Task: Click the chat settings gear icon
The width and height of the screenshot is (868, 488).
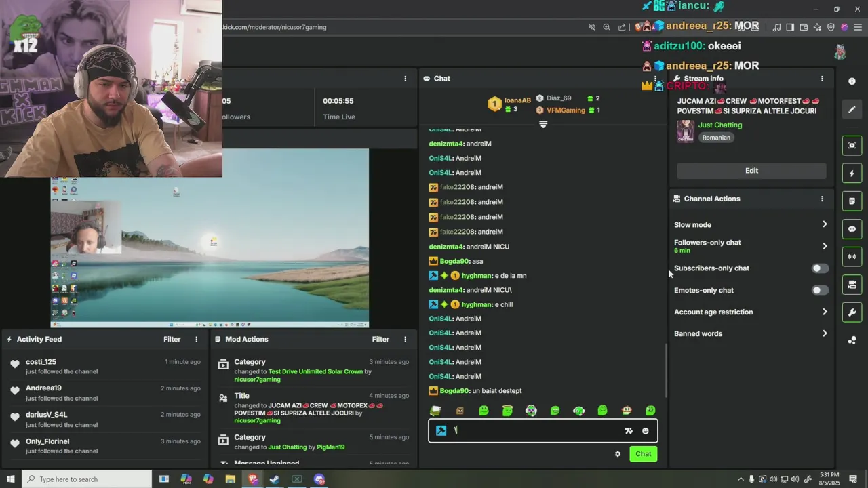Action: point(617,454)
